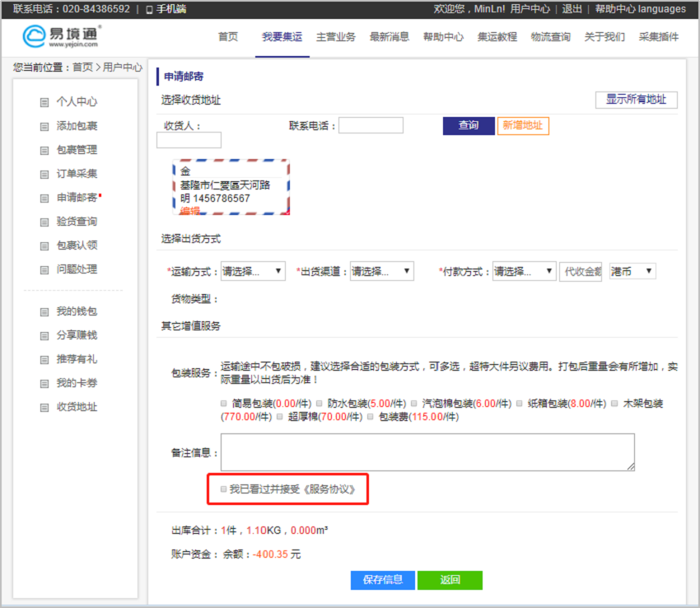Image resolution: width=700 pixels, height=608 pixels.
Task: Go to 主营业务 in navigation
Action: (336, 37)
